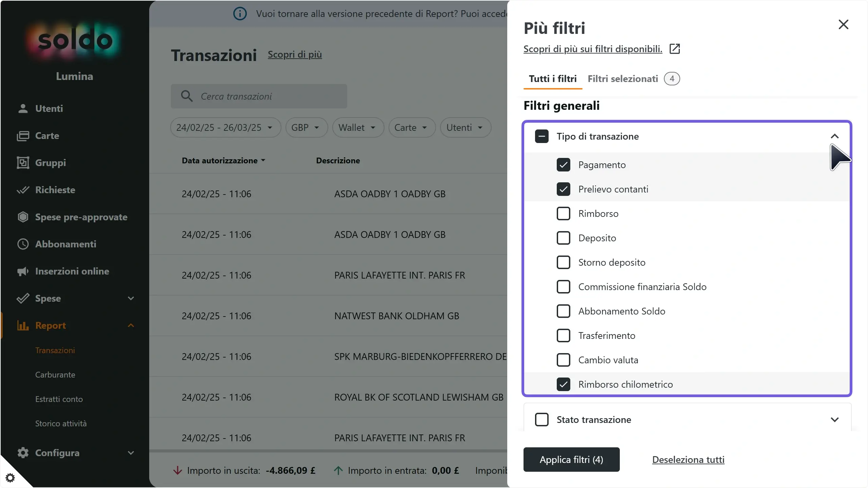Collapse the Tipo di transazione section
This screenshot has height=488, width=868.
pos(834,136)
